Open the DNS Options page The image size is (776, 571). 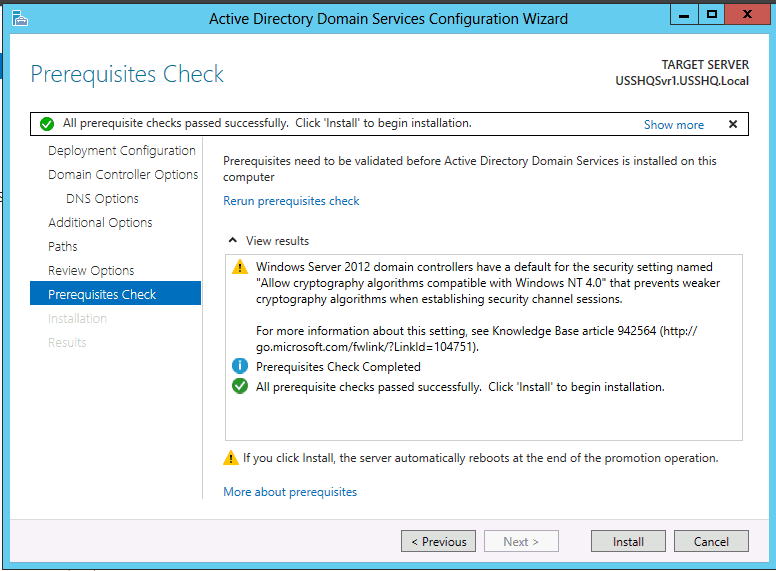point(102,198)
